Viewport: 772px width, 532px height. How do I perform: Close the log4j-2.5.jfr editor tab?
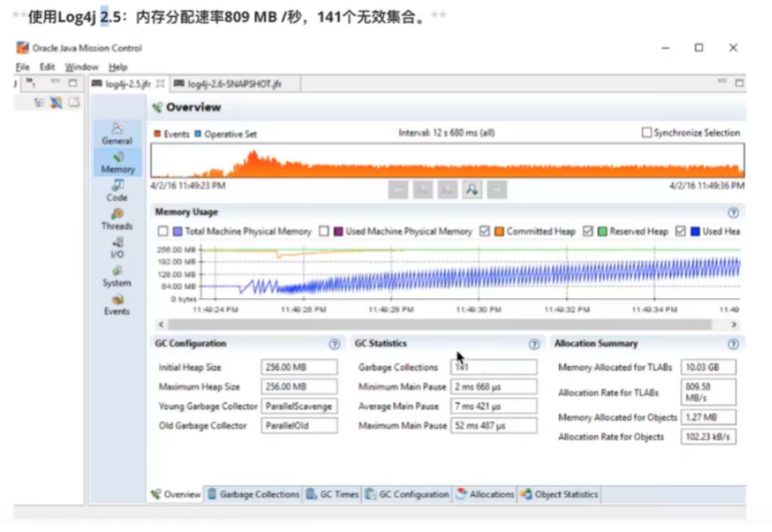[x=161, y=84]
